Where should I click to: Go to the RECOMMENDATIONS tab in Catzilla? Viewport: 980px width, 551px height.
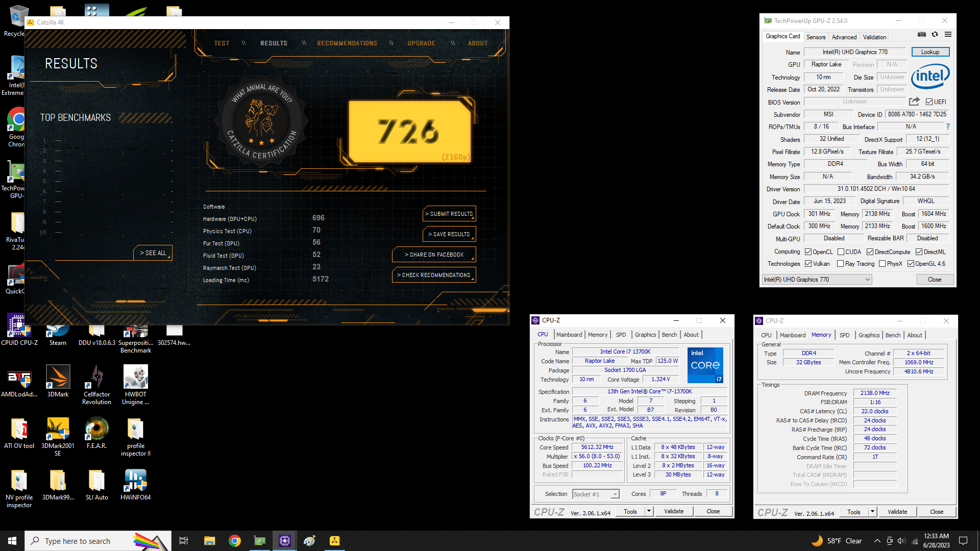[347, 43]
